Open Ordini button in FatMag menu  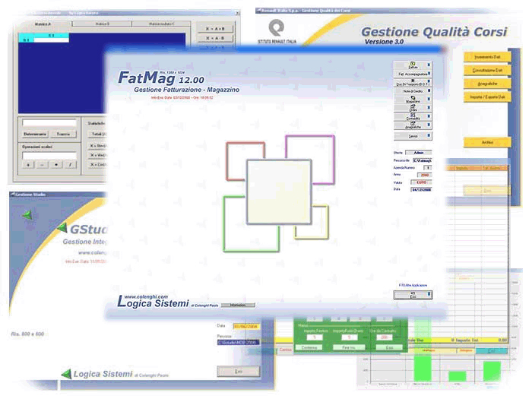click(x=413, y=108)
